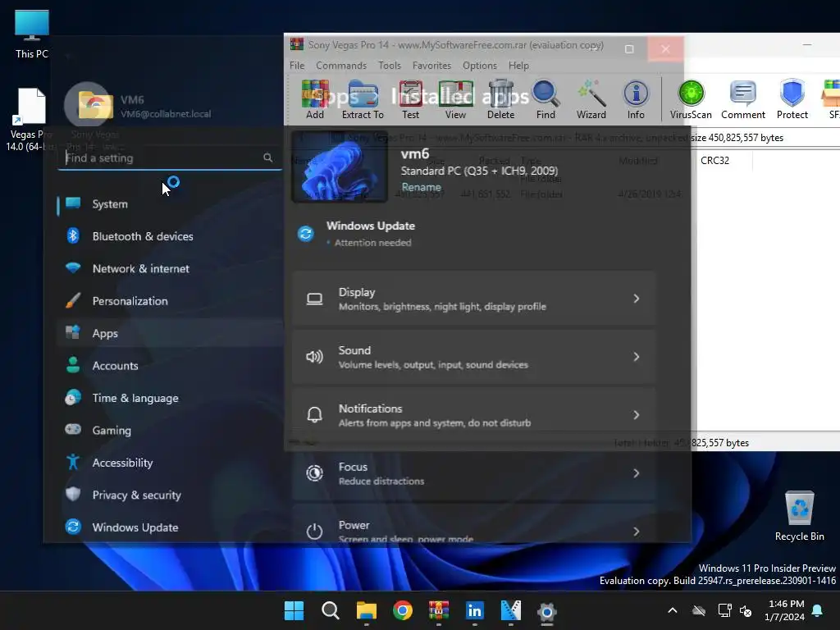Click the Rename link under vm6
The image size is (840, 630).
(x=421, y=187)
